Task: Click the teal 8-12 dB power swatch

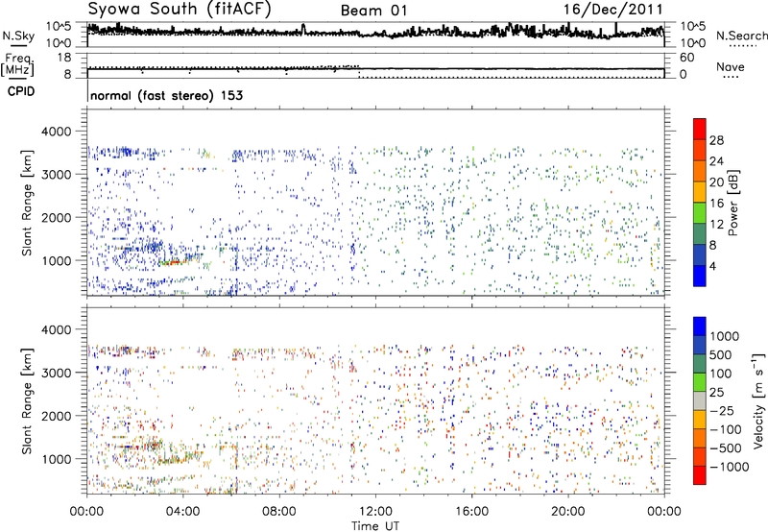Action: point(700,234)
